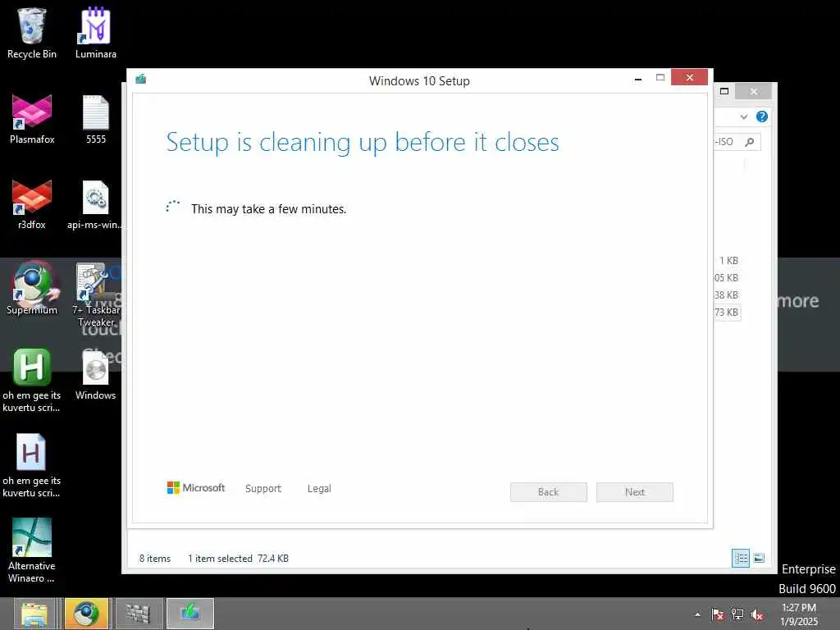840x630 pixels.
Task: Select the 5555 text file icon
Action: [x=96, y=119]
